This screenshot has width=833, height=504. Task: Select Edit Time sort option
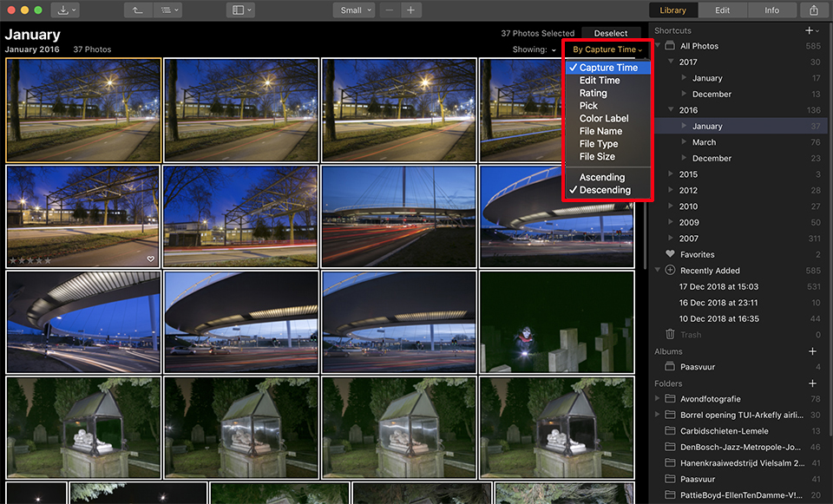click(x=607, y=80)
